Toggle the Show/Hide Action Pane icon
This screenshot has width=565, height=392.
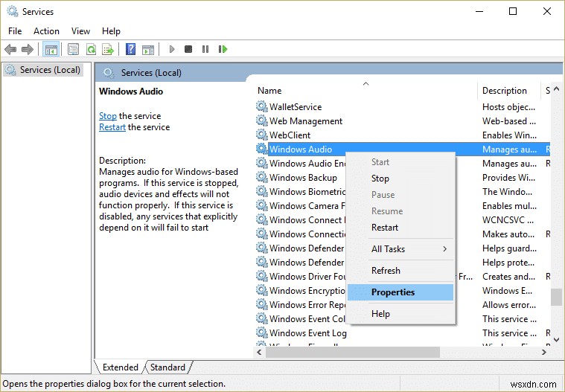pyautogui.click(x=148, y=49)
